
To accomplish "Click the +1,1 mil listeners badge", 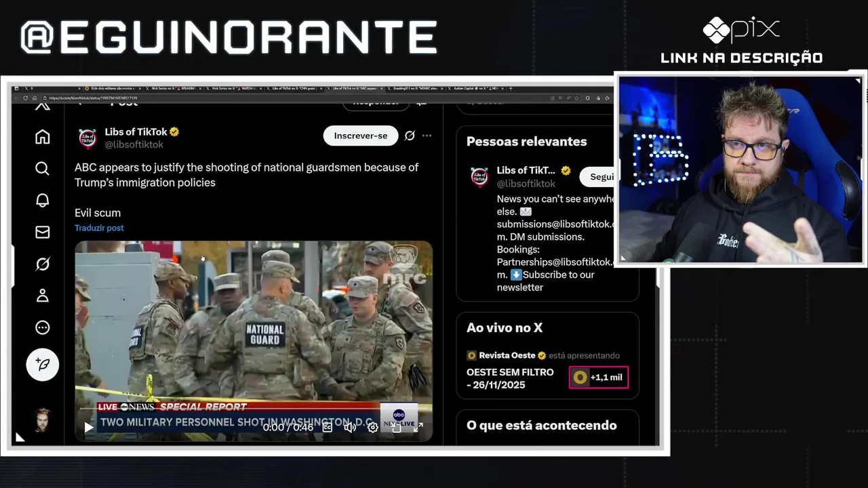I will [x=599, y=378].
